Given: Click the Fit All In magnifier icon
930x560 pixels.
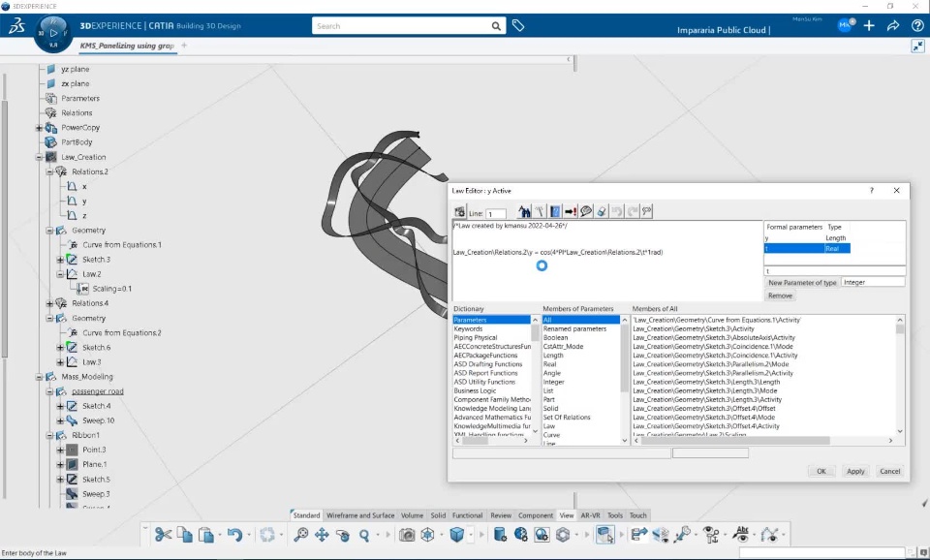Looking at the screenshot, I should point(300,535).
